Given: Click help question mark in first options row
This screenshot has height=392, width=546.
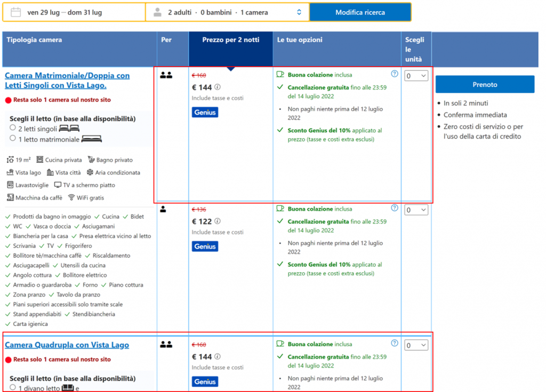Looking at the screenshot, I should (395, 74).
